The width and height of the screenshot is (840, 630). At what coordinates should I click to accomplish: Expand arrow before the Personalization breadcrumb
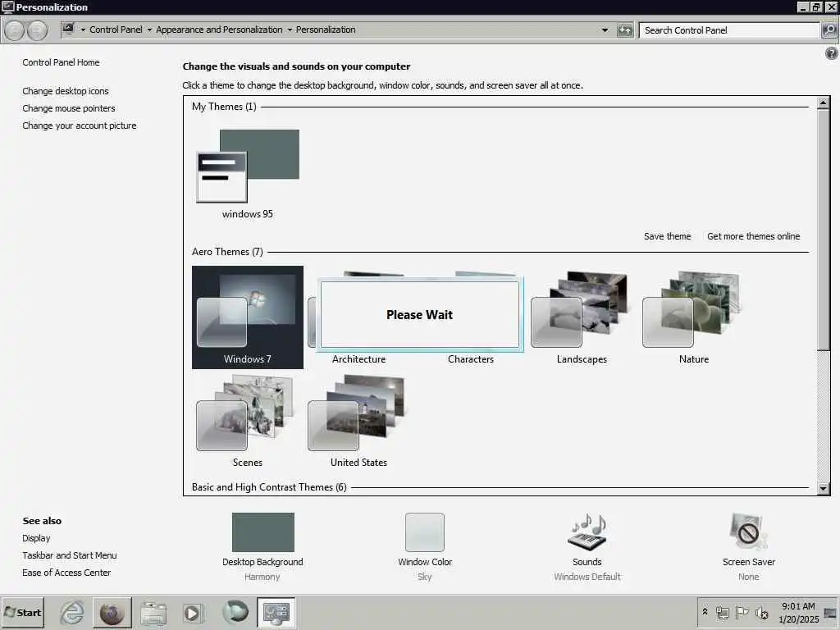290,30
